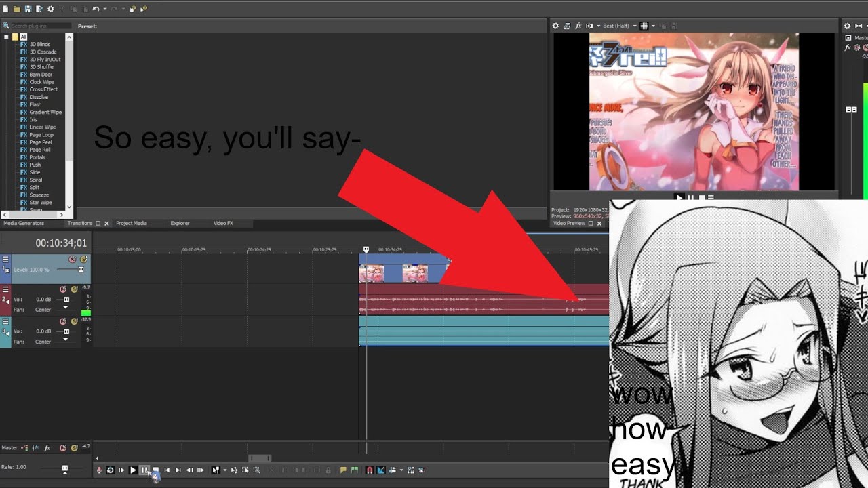This screenshot has height=488, width=868.
Task: Mute audio track 2
Action: [x=63, y=289]
